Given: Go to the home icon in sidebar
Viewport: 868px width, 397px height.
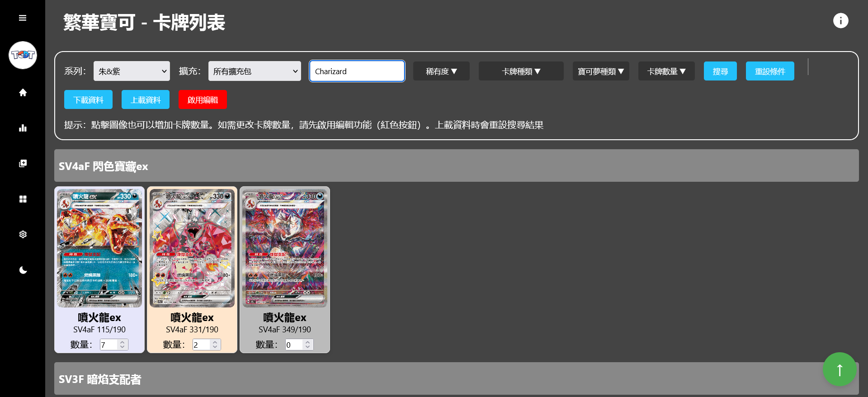Looking at the screenshot, I should pyautogui.click(x=23, y=93).
